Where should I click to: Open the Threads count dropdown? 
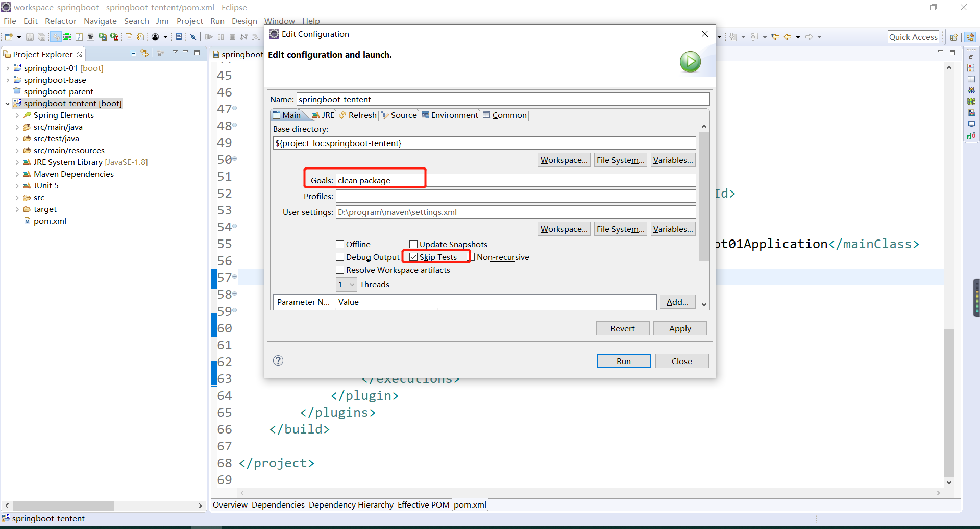tap(346, 284)
